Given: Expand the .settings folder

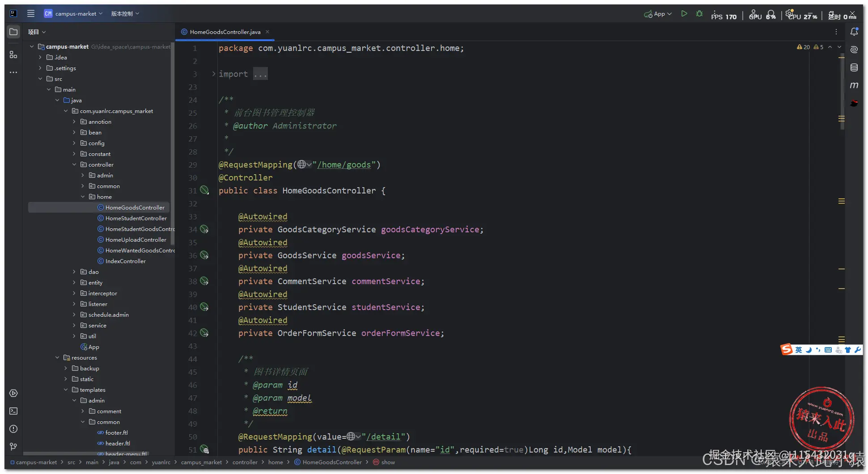Looking at the screenshot, I should [x=40, y=68].
